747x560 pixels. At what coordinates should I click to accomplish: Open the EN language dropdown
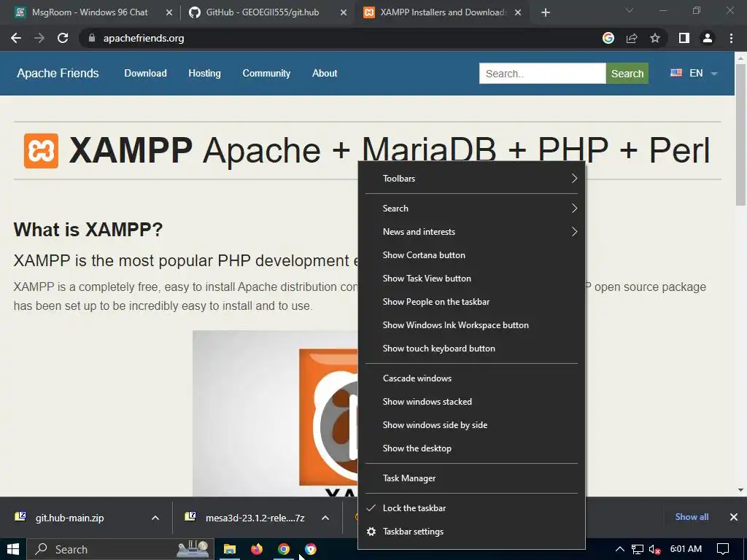coord(694,74)
